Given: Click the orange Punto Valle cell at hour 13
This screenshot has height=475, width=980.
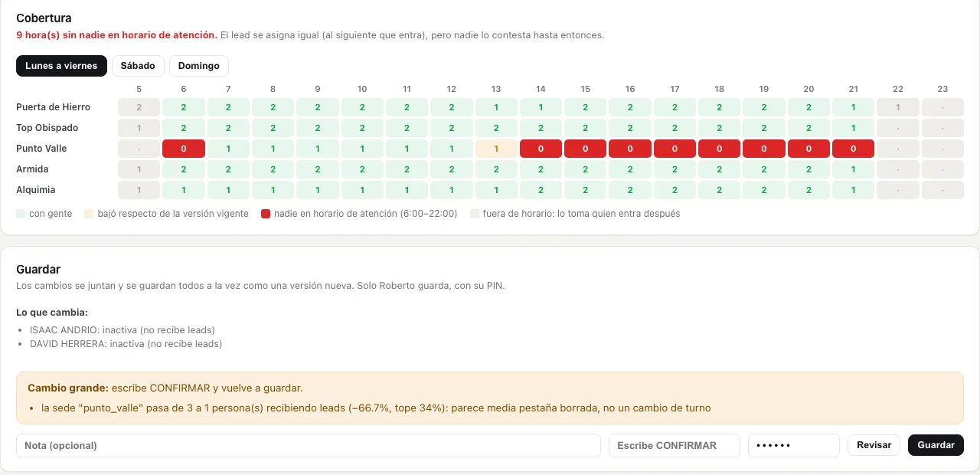Looking at the screenshot, I should tap(496, 149).
